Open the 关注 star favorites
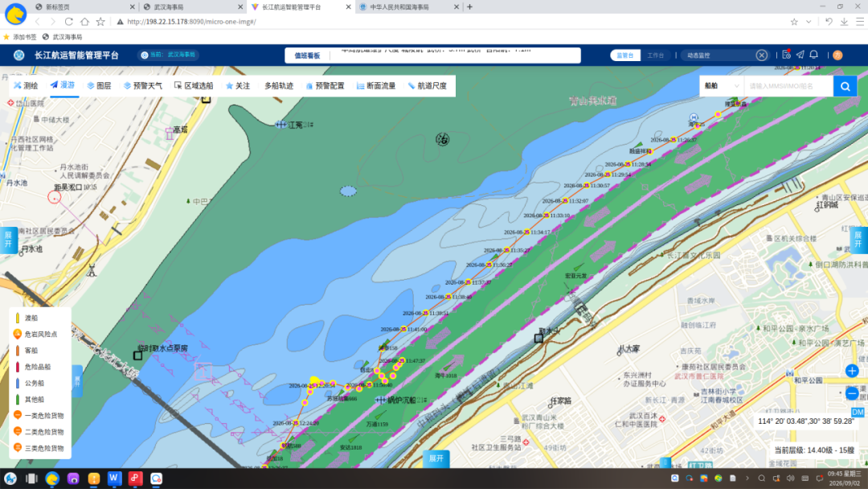This screenshot has height=489, width=868. click(x=238, y=86)
